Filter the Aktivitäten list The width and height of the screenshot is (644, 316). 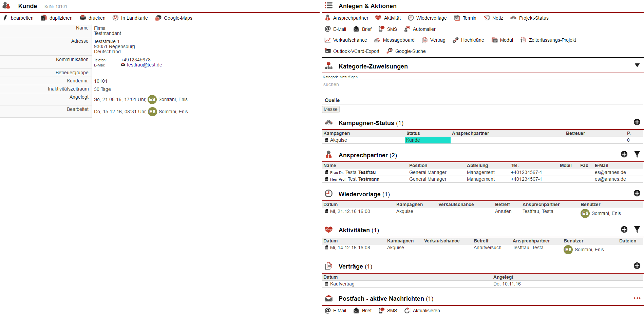(637, 230)
